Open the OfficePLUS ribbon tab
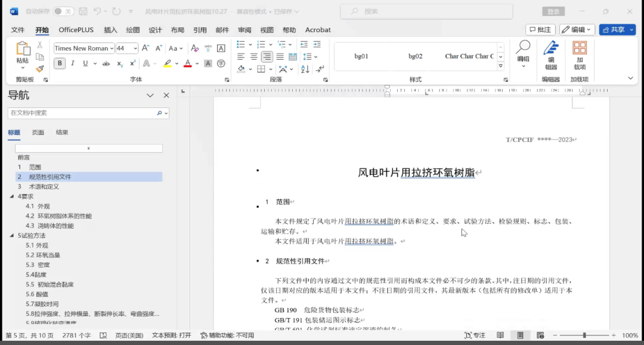Viewport: 644px width, 345px height. (76, 30)
